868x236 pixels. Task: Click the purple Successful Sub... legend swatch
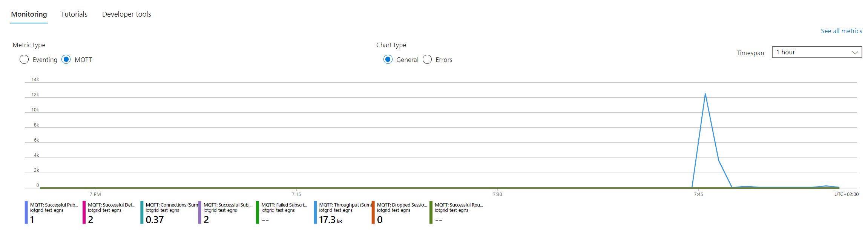[199, 212]
